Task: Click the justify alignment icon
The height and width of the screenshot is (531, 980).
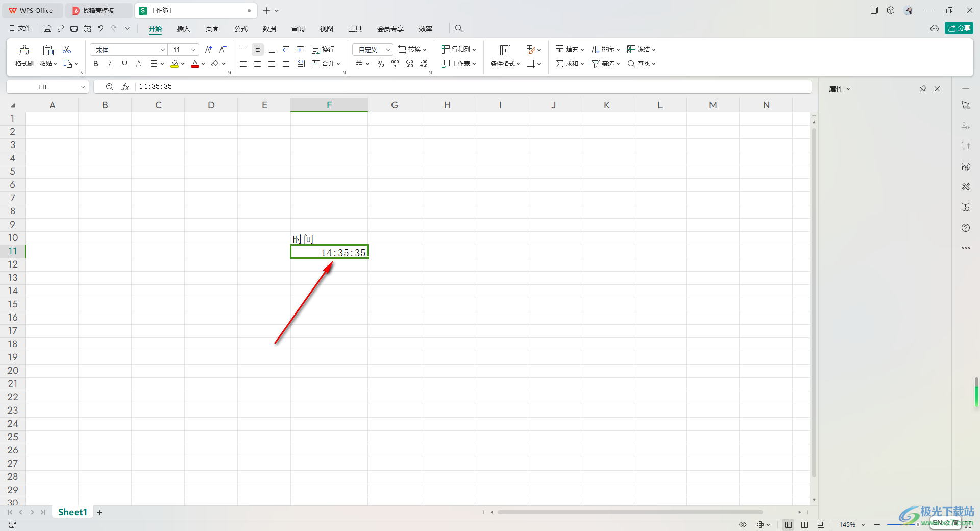Action: point(286,64)
